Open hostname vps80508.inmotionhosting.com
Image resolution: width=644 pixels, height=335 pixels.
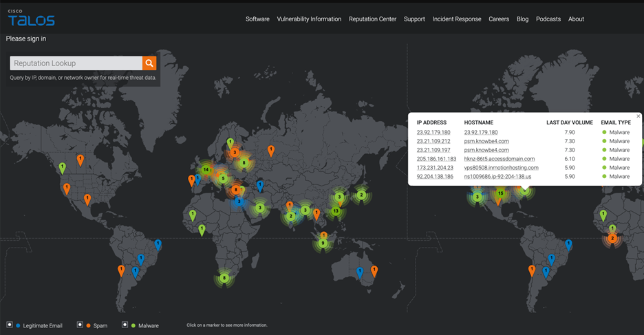coord(501,168)
